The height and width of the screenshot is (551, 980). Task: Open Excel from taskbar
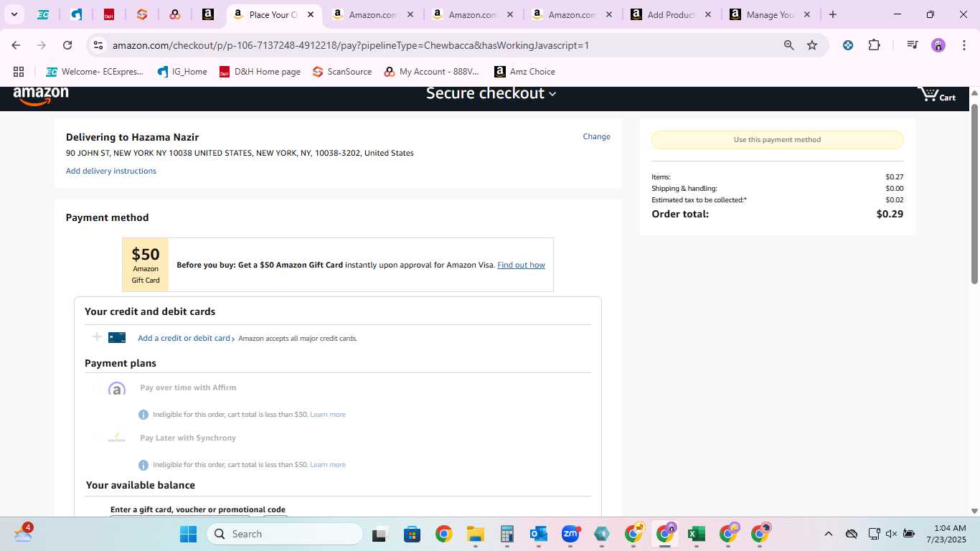click(696, 534)
